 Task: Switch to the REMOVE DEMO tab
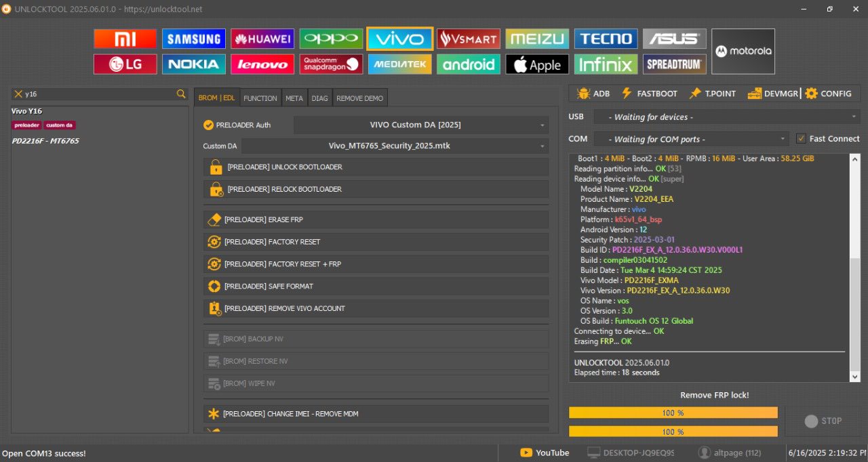coord(359,98)
